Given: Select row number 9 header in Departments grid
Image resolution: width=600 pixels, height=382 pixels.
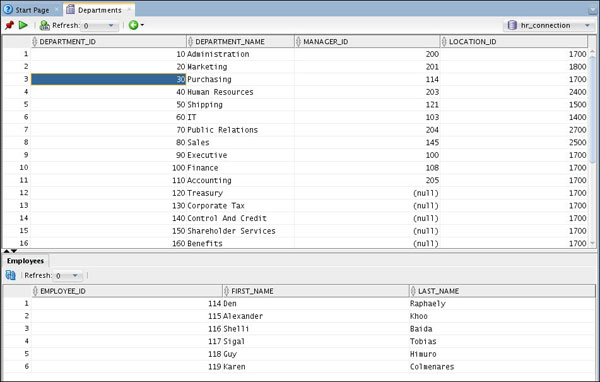Looking at the screenshot, I should pyautogui.click(x=17, y=155).
